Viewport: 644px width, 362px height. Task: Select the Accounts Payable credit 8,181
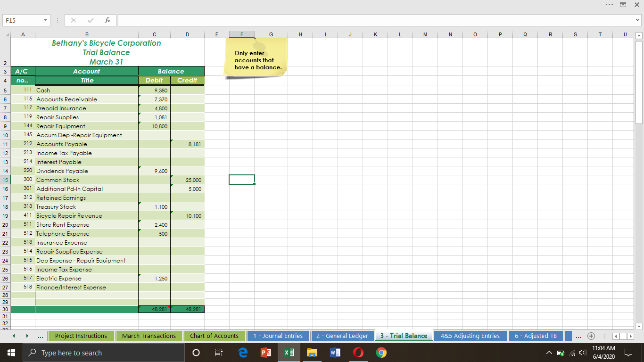188,144
